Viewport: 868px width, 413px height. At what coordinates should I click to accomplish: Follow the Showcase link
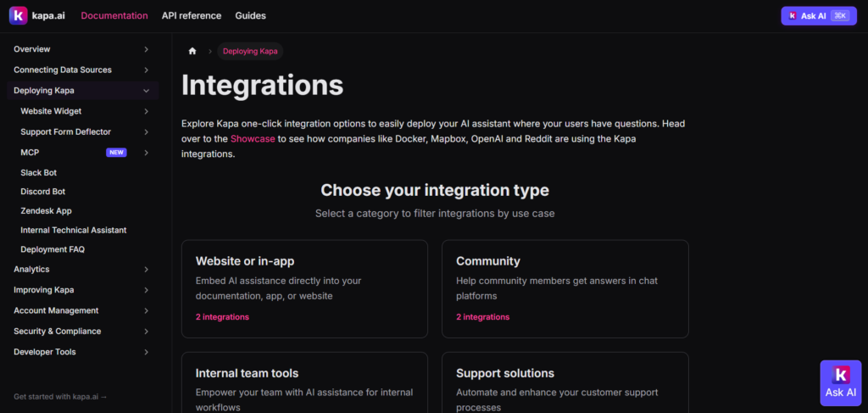[253, 139]
